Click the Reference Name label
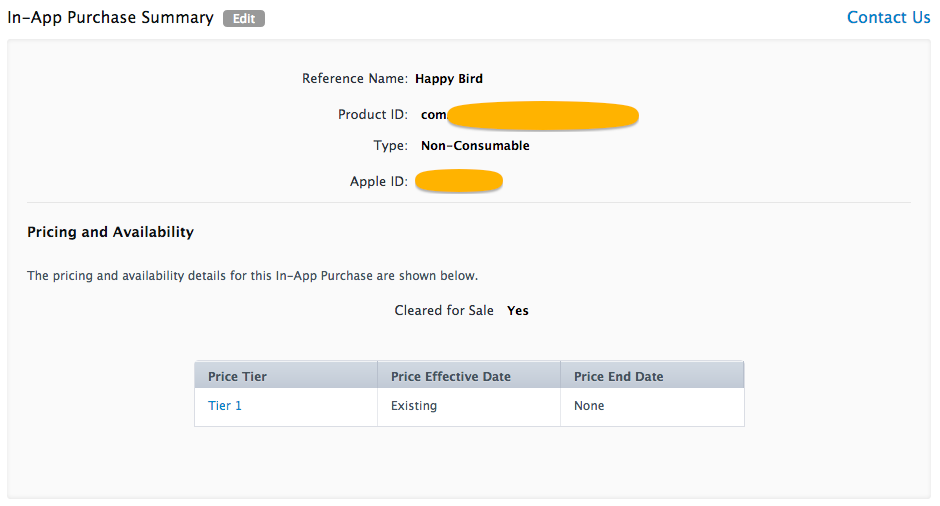 [x=354, y=78]
